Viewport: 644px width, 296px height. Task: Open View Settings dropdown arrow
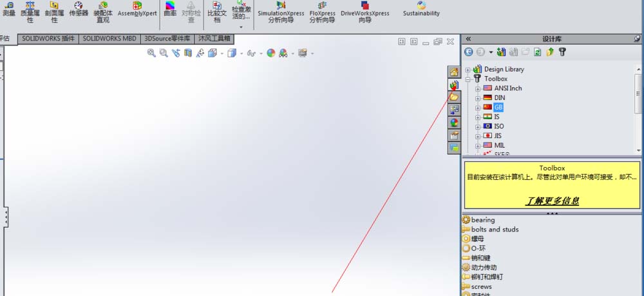(312, 54)
